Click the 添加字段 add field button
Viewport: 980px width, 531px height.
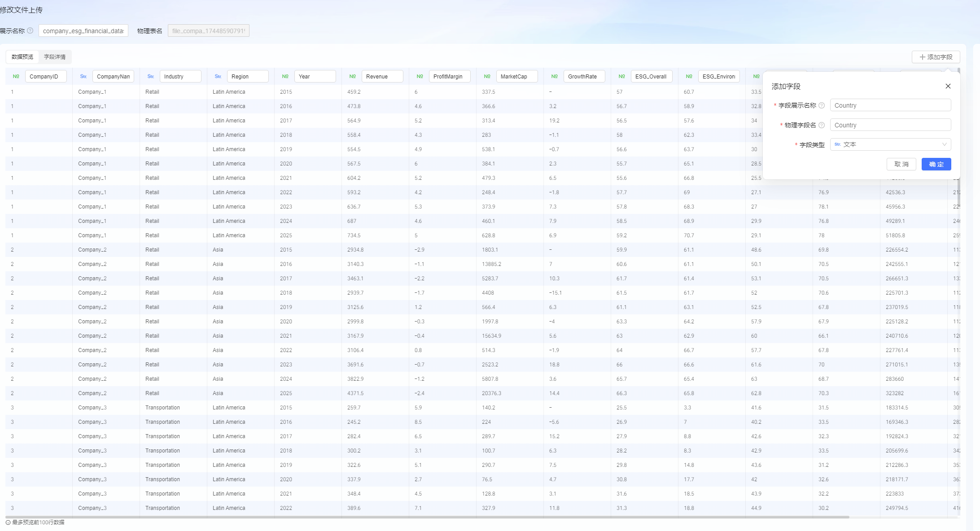tap(936, 57)
